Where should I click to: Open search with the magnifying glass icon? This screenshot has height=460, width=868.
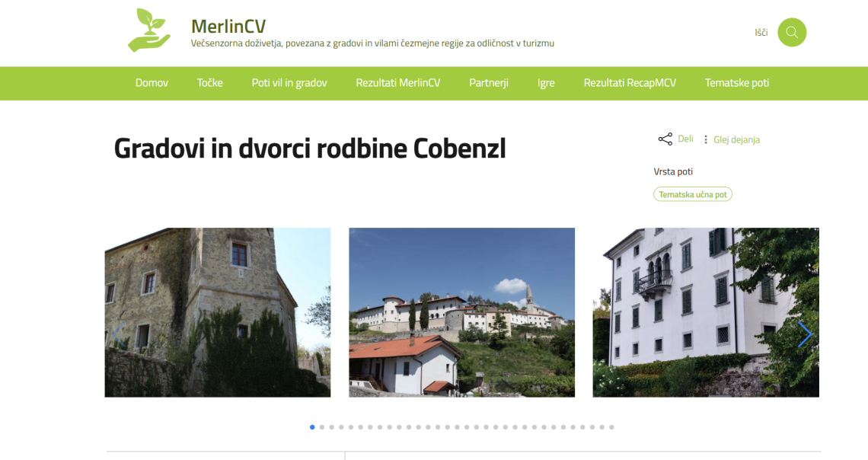(x=791, y=33)
